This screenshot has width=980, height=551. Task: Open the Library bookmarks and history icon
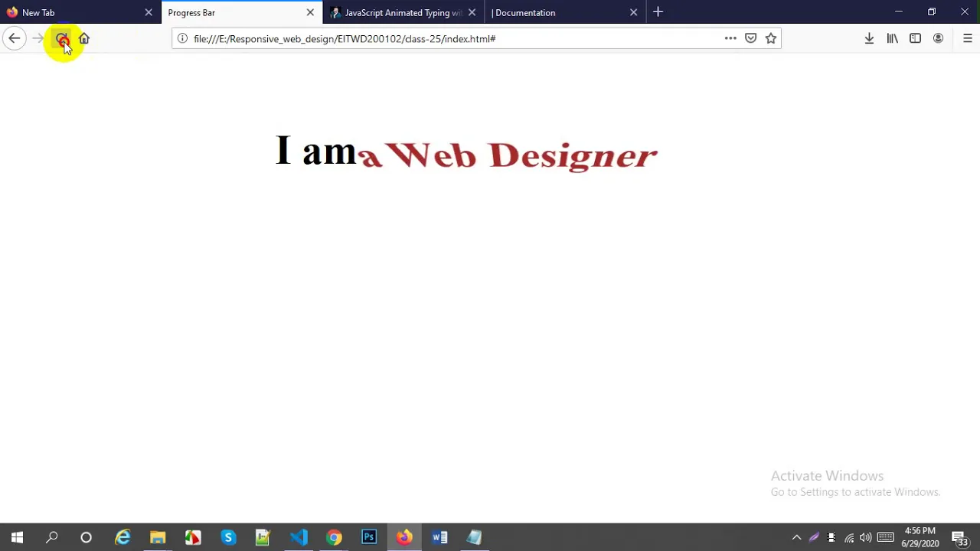pyautogui.click(x=892, y=38)
